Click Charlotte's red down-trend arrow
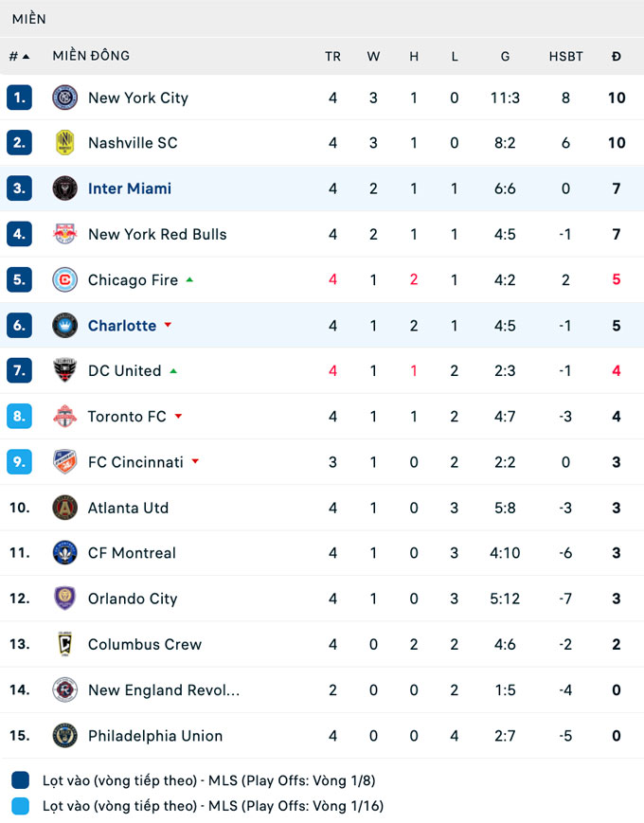 (x=168, y=325)
